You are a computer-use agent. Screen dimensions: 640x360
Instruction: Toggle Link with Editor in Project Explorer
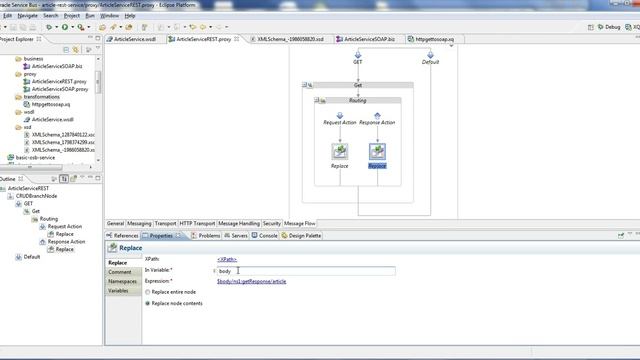(76, 49)
